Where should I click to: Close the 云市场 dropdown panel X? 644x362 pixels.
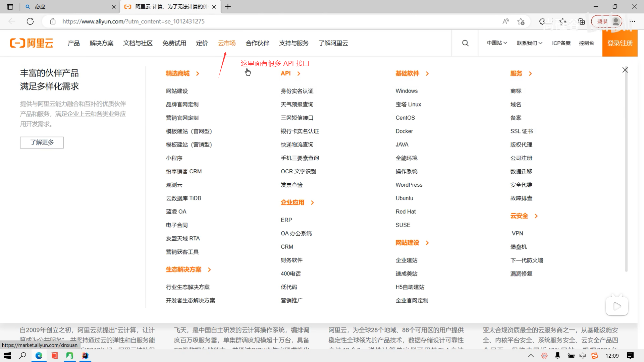click(x=625, y=70)
